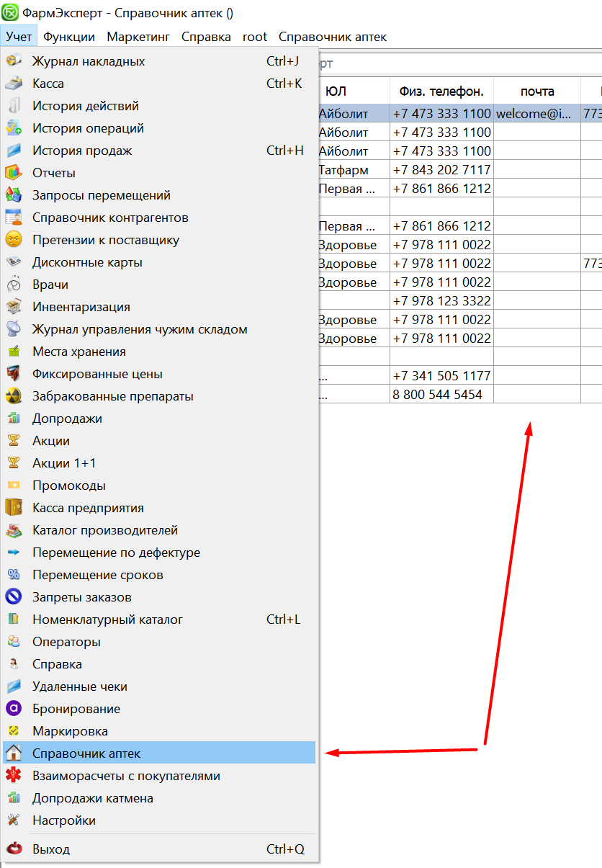The image size is (602, 868).
Task: Click the Забракованные препараты hazard icon
Action: click(14, 396)
